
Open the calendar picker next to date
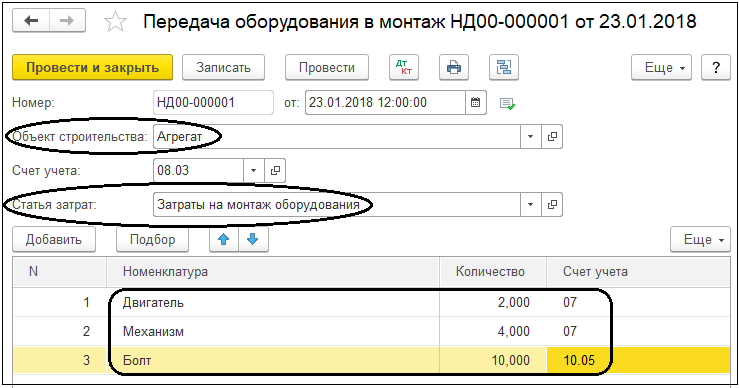476,102
